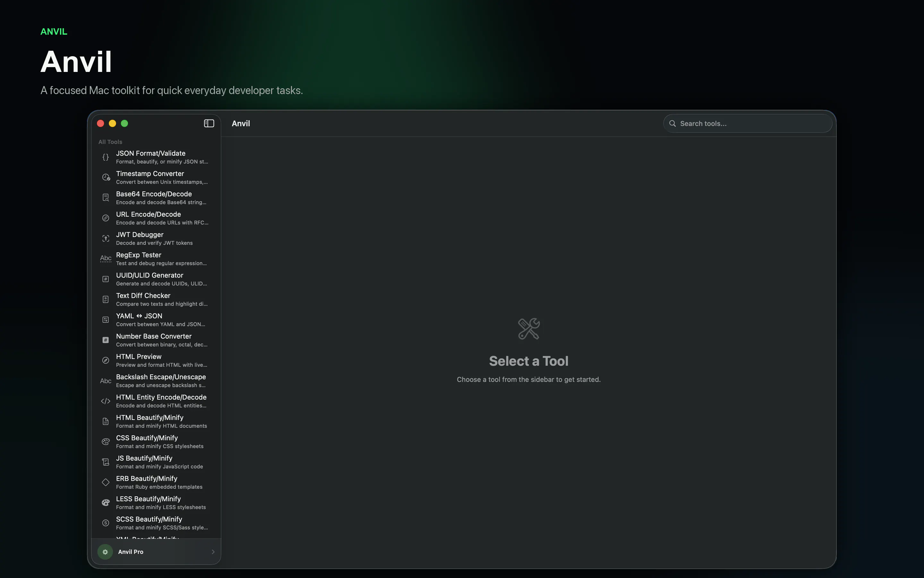Viewport: 924px width, 578px height.
Task: Minimize window with yellow button
Action: [x=112, y=124]
